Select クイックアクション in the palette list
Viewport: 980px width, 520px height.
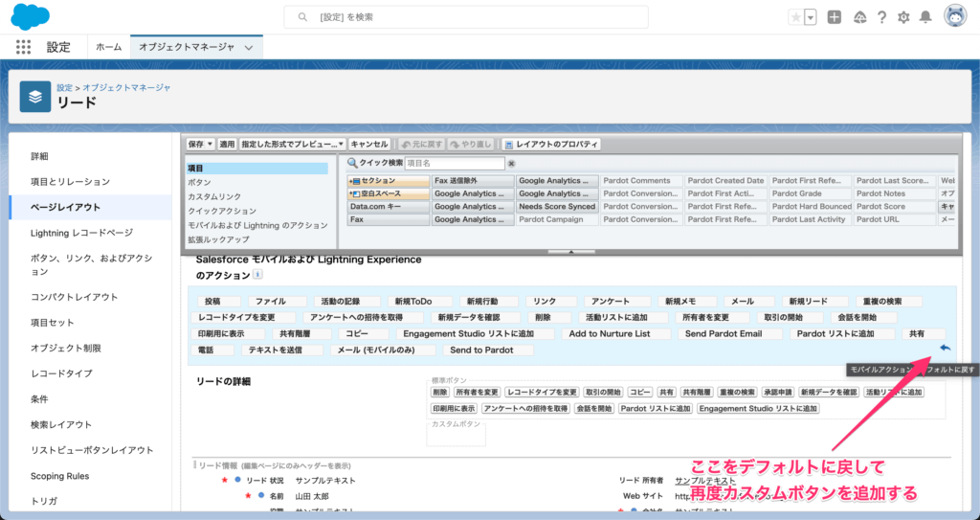222,211
